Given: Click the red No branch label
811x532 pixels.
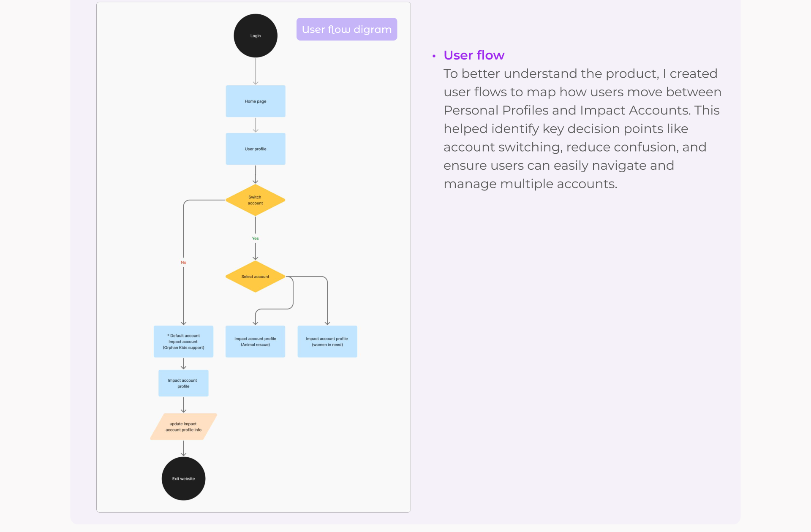Looking at the screenshot, I should pyautogui.click(x=183, y=263).
